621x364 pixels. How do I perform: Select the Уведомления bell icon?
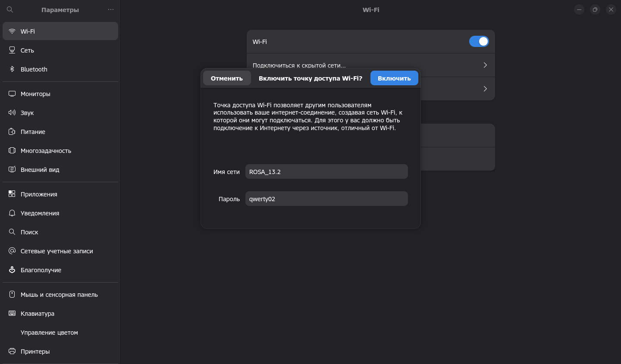click(12, 213)
